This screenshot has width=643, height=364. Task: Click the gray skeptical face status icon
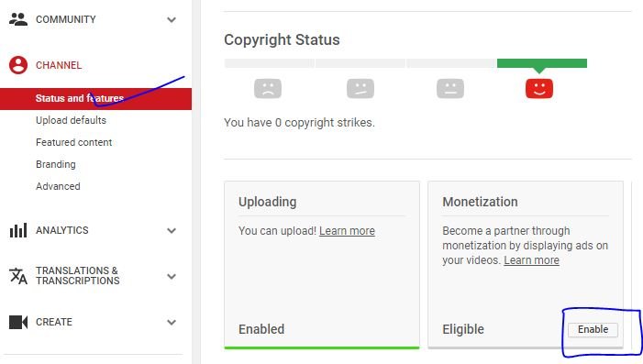360,88
